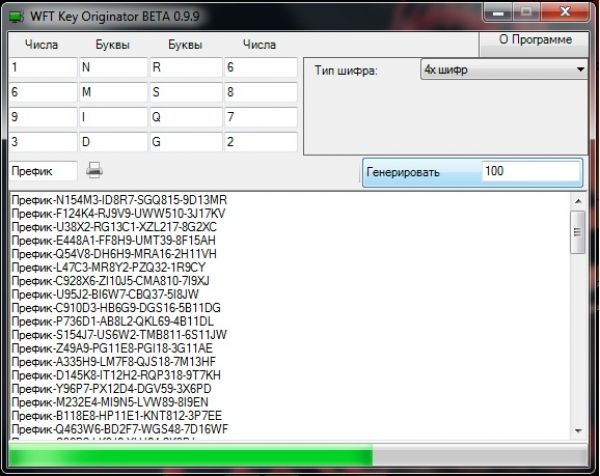Image resolution: width=600 pixels, height=476 pixels.
Task: Select key Префик-B118E8-HP11E1-KNT812-3P7EE
Action: click(117, 416)
